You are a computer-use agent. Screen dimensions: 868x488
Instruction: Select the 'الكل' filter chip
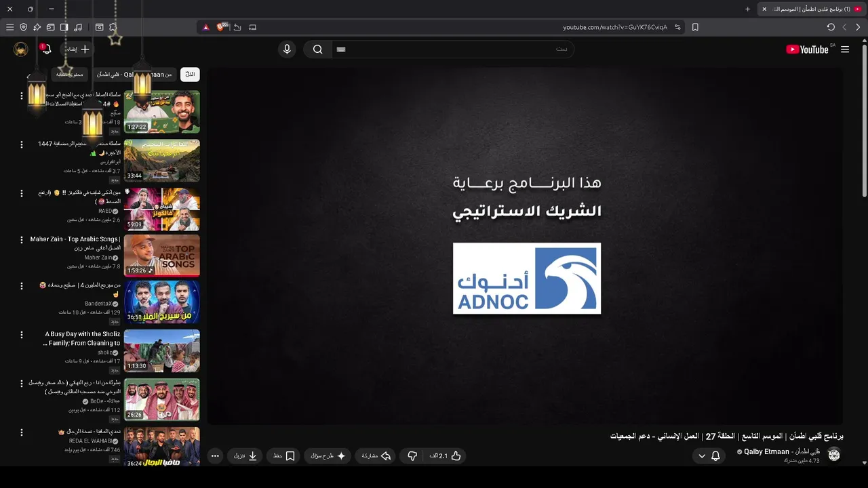click(190, 75)
